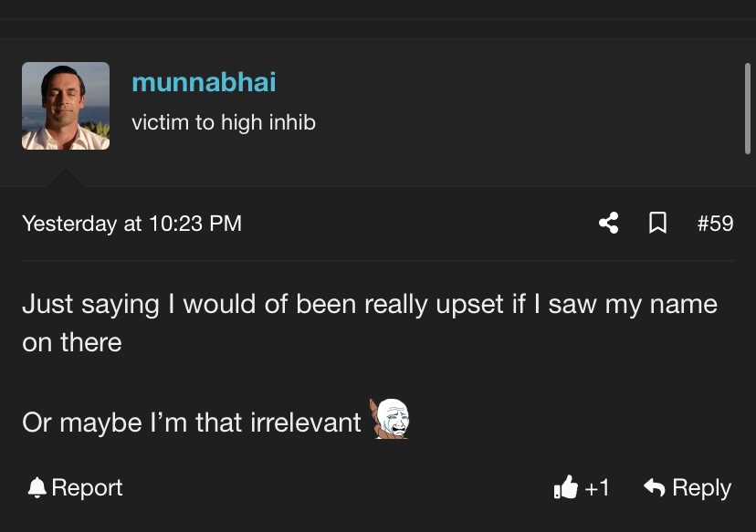Click the share icon on post #59

pyautogui.click(x=608, y=224)
